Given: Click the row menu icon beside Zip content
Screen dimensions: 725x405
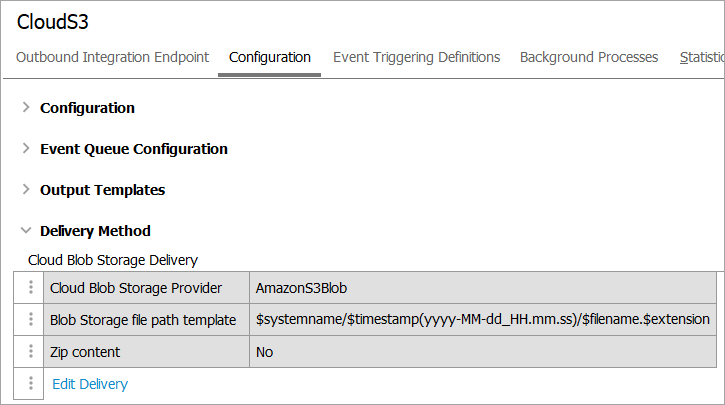Looking at the screenshot, I should pyautogui.click(x=31, y=352).
